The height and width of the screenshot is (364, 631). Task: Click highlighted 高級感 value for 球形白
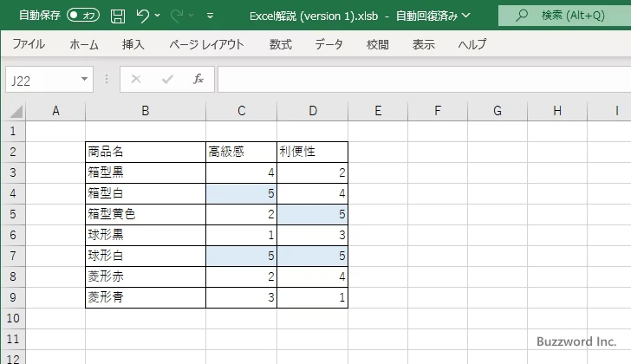coord(241,256)
